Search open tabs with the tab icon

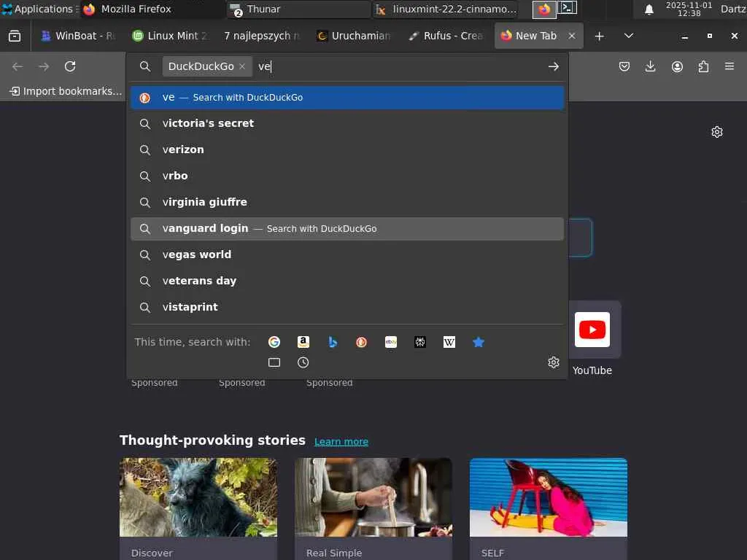click(274, 362)
